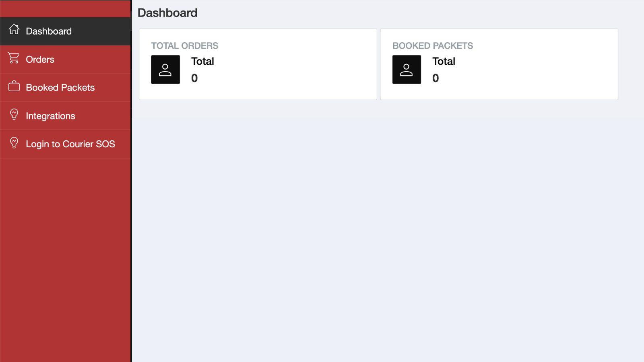This screenshot has width=644, height=362.
Task: Click the briefcase icon beside Booked Packets
Action: point(13,86)
